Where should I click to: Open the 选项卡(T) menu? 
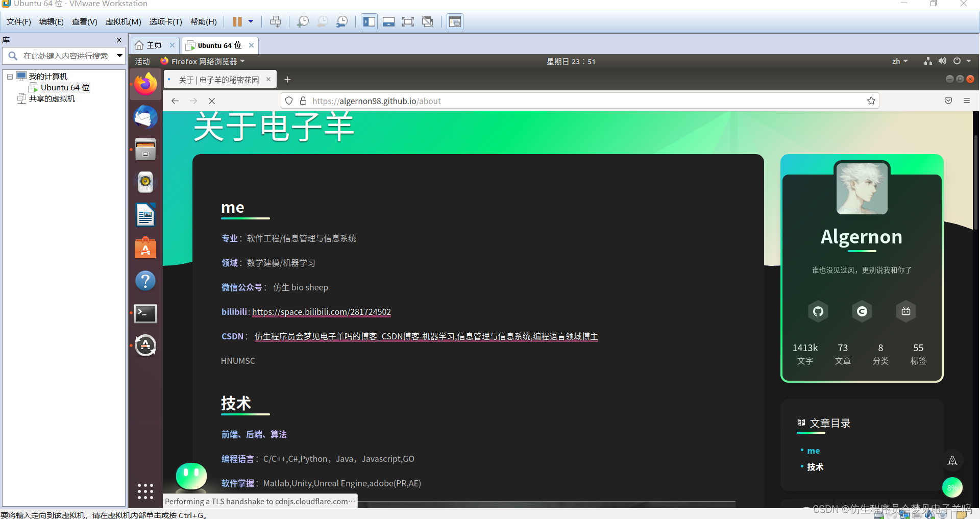point(166,22)
